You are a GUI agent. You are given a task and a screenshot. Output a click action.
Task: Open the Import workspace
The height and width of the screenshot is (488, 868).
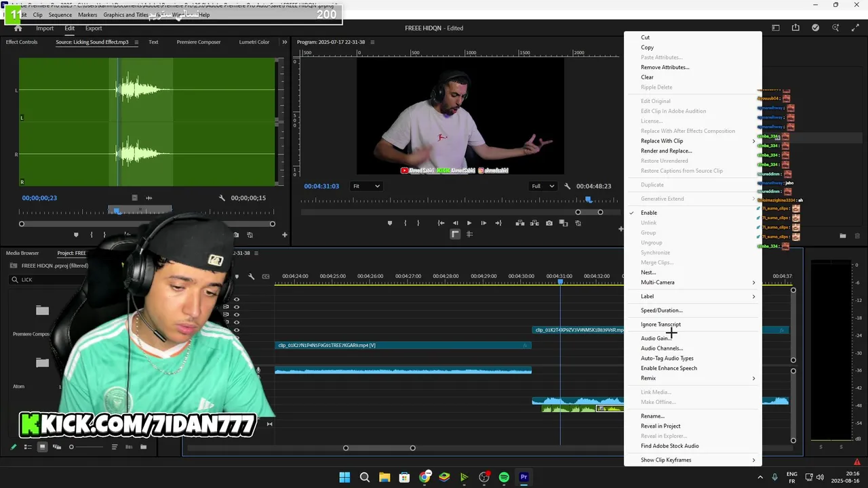click(x=45, y=28)
